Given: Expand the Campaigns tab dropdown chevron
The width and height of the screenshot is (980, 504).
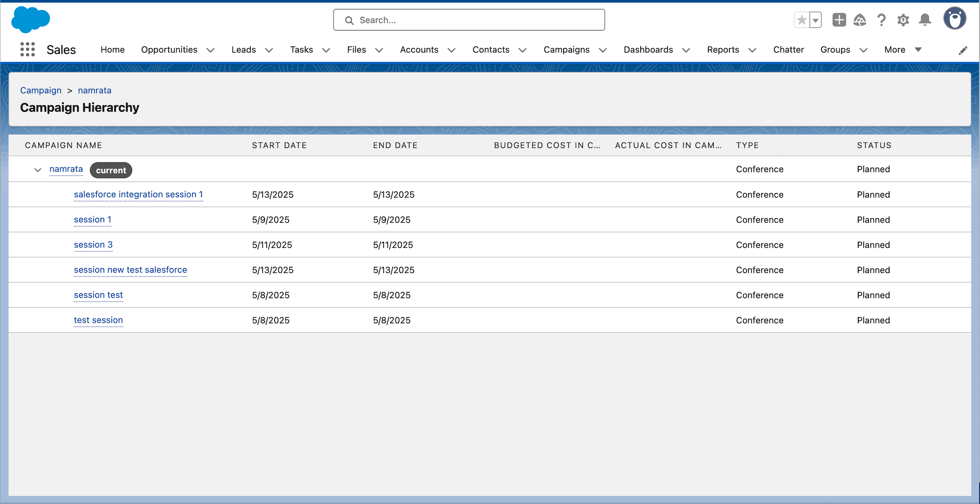Looking at the screenshot, I should pyautogui.click(x=603, y=50).
